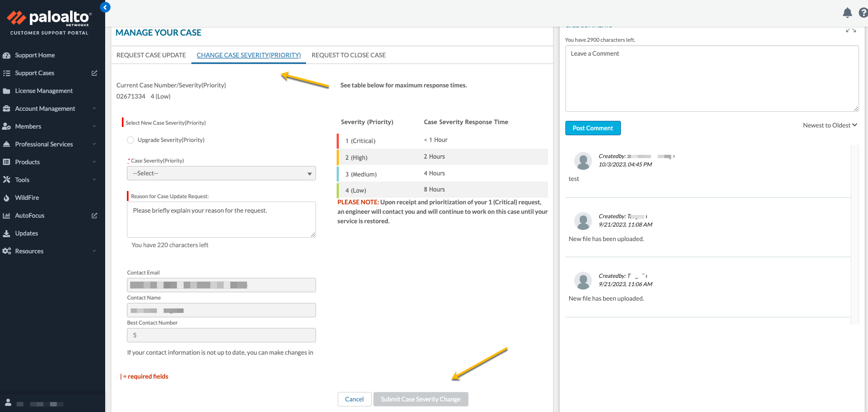Switch to the Request Case Update tab
This screenshot has width=868, height=412.
(150, 55)
